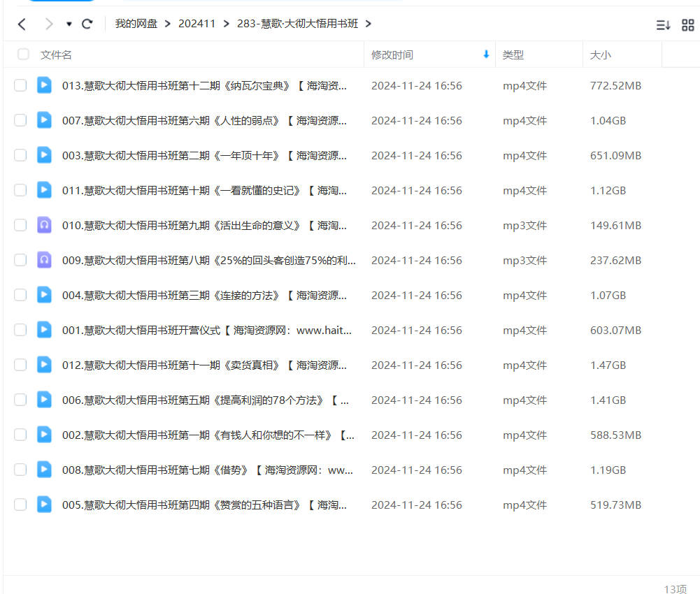Image resolution: width=700 pixels, height=594 pixels.
Task: Go back to the previous folder
Action: point(22,24)
